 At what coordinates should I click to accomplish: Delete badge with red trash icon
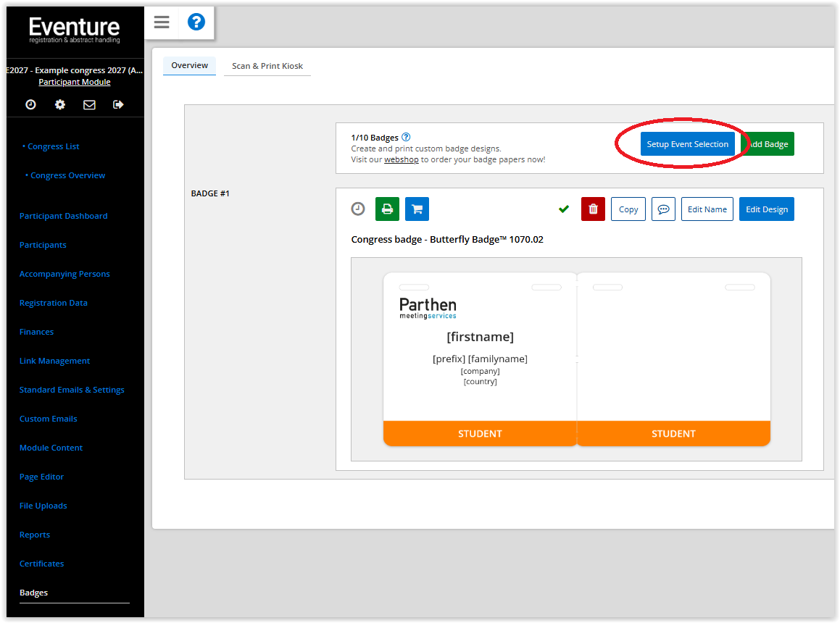pos(593,209)
